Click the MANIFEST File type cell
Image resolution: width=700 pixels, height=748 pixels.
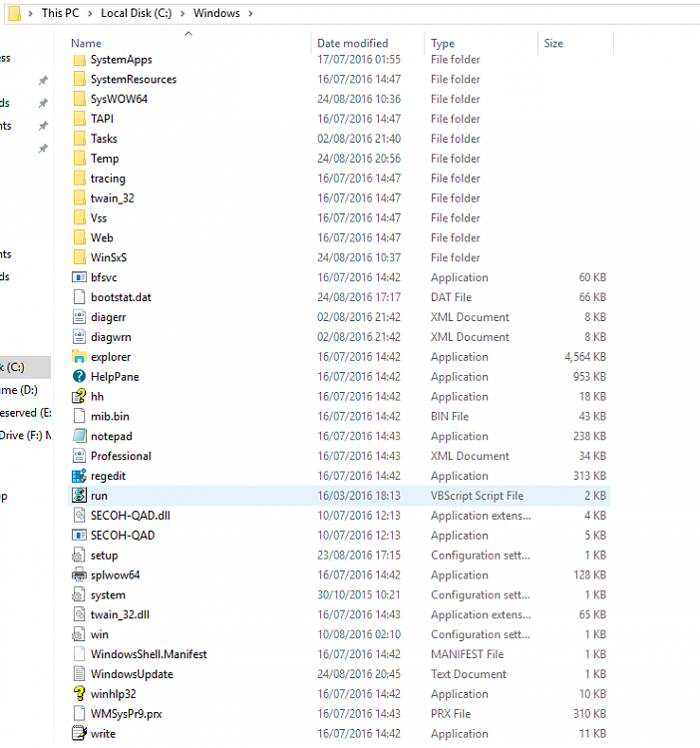tap(468, 654)
